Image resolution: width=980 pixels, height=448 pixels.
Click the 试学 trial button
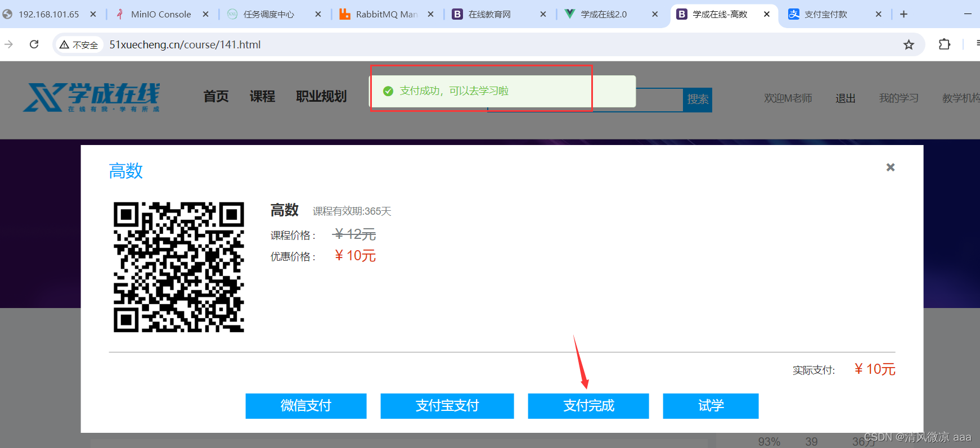pos(711,406)
